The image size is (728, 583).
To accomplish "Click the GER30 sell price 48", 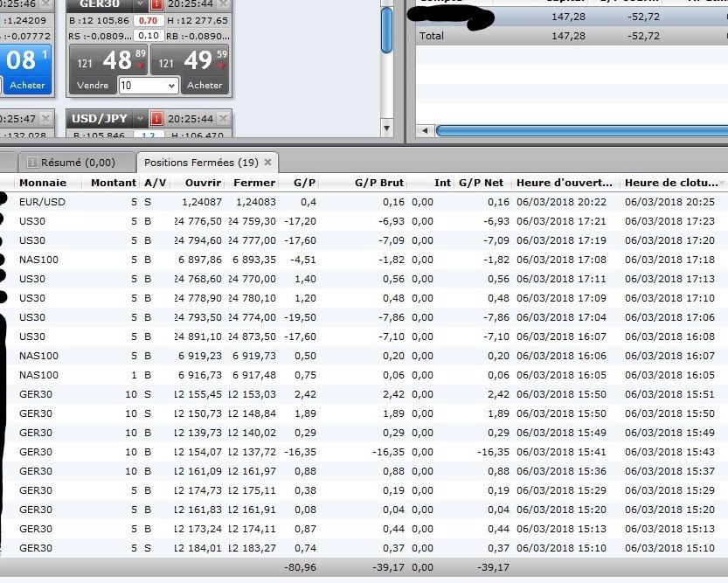I will pyautogui.click(x=117, y=60).
